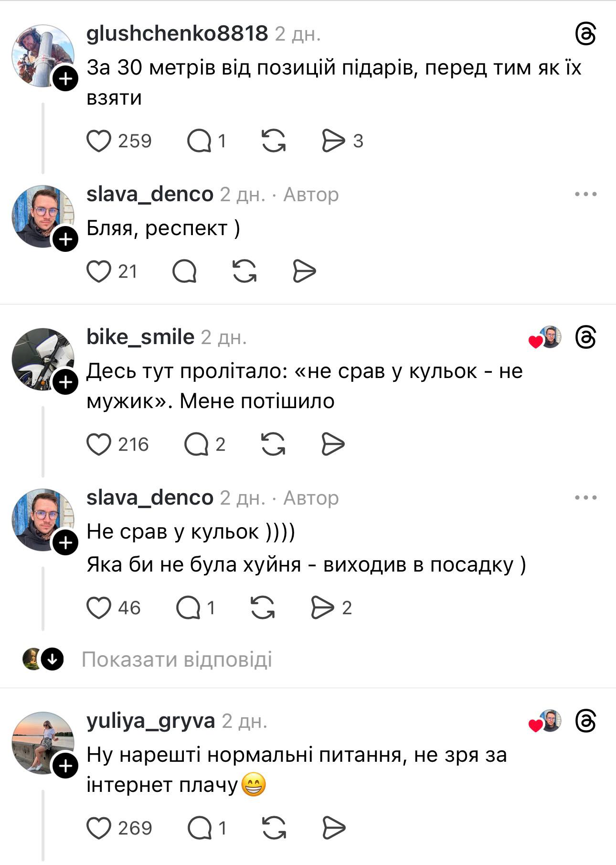Like bike_smile's comment with 216 likes
The height and width of the screenshot is (865, 616).
click(99, 444)
